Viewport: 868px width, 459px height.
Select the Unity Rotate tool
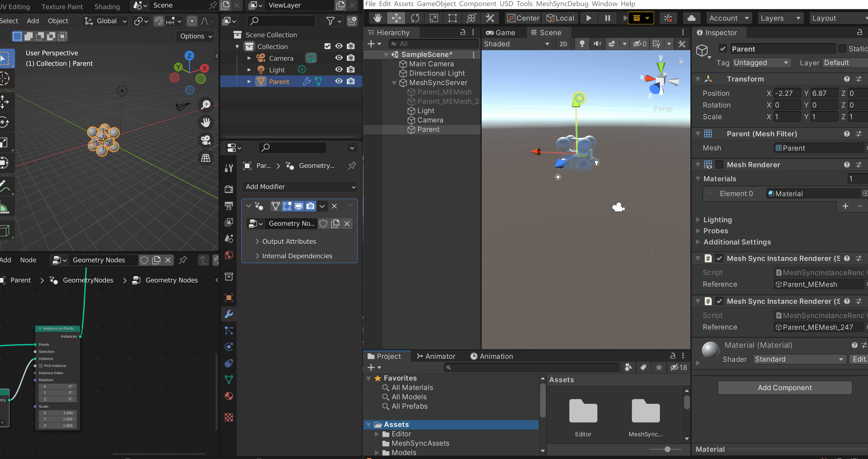[x=415, y=18]
